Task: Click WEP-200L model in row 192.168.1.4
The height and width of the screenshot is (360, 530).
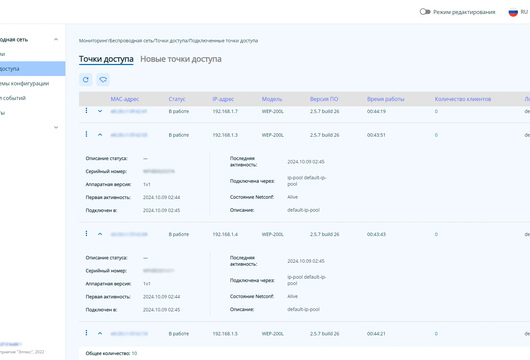Action: tap(272, 234)
